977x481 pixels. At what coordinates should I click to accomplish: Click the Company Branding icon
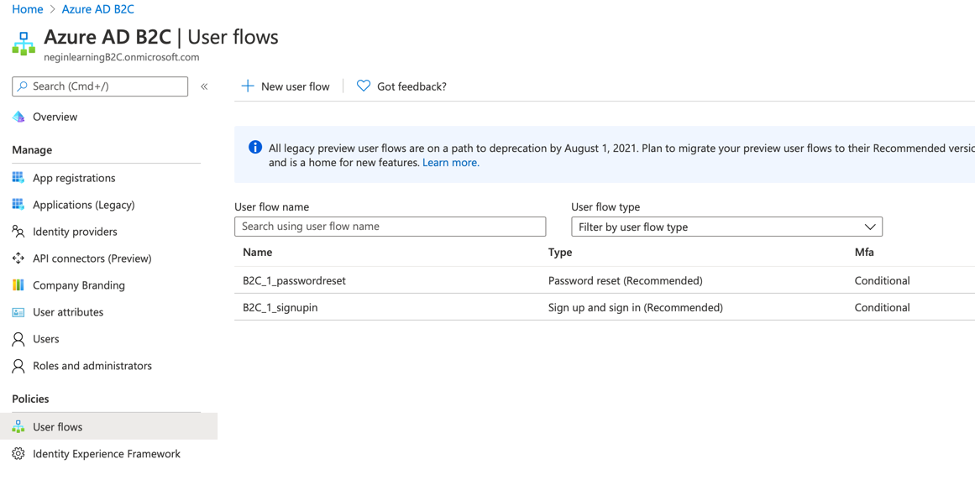coord(18,285)
